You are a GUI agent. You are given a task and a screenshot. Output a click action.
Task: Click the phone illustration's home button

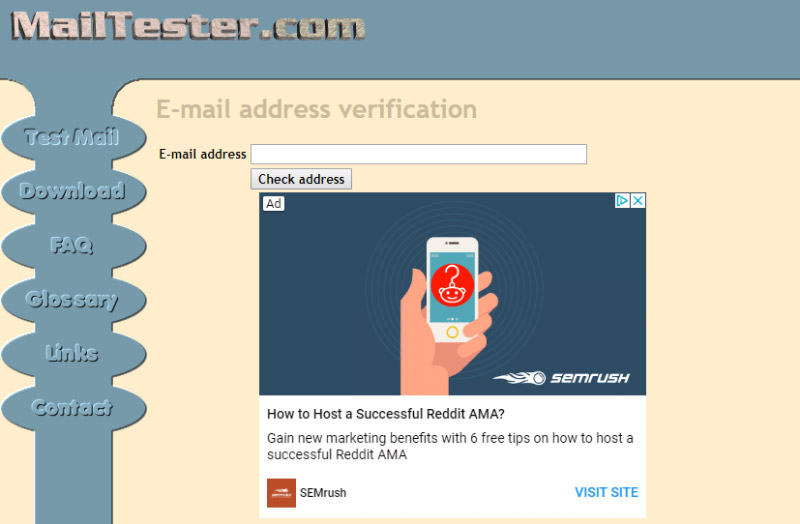tap(452, 333)
